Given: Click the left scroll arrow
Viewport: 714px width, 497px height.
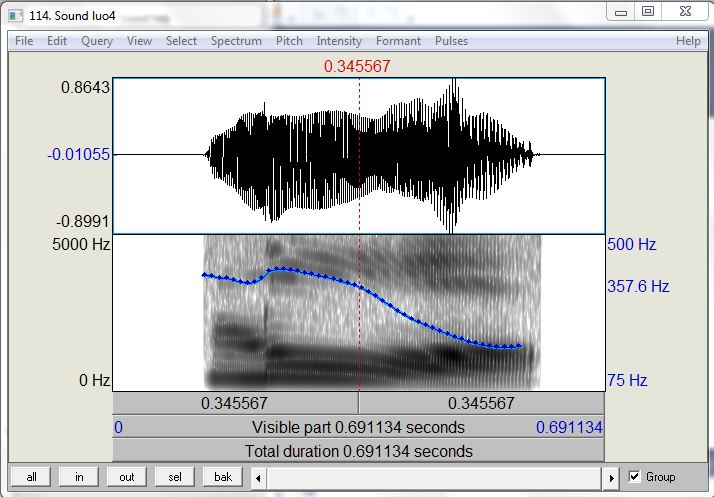Looking at the screenshot, I should (258, 478).
